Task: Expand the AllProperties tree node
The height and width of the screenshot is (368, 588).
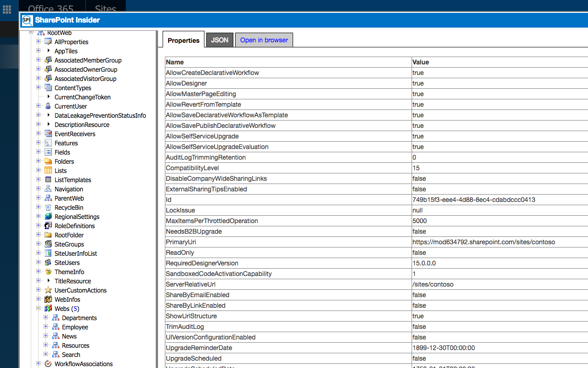Action: click(39, 42)
